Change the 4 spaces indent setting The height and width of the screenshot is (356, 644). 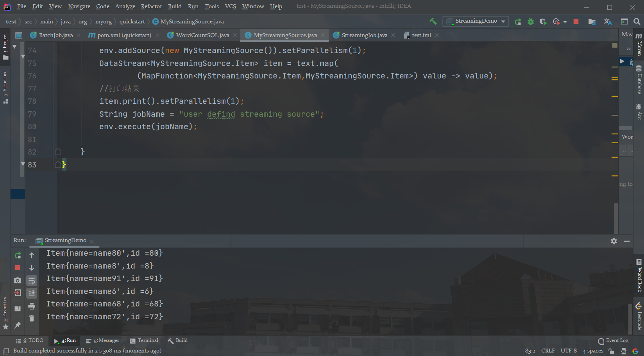pyautogui.click(x=593, y=351)
